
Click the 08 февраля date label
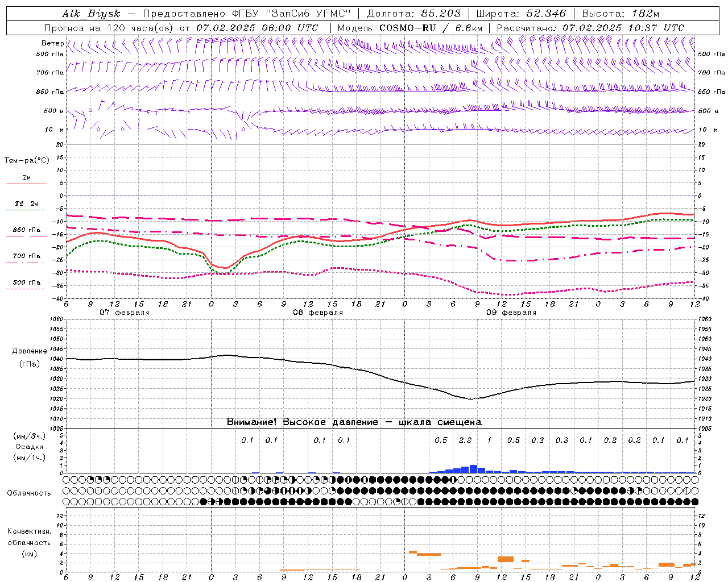click(x=318, y=313)
